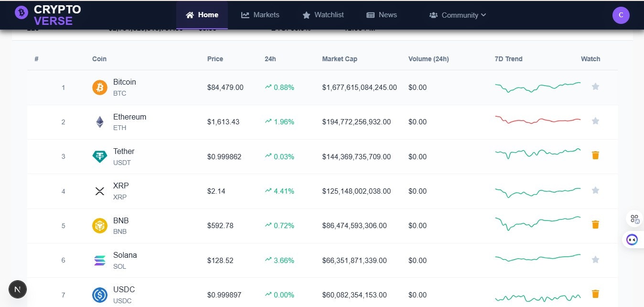644x307 pixels.
Task: Click the 24h column header
Action: click(x=270, y=59)
